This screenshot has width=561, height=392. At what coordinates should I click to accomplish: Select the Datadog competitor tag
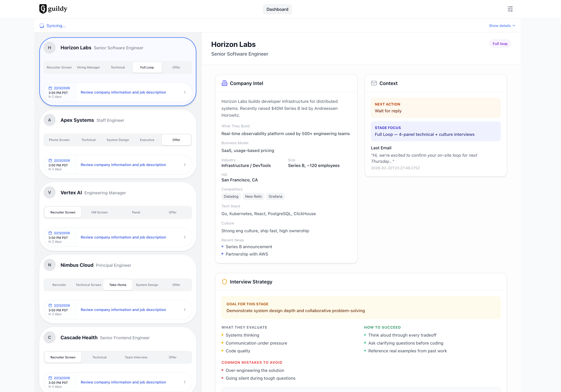click(x=231, y=197)
